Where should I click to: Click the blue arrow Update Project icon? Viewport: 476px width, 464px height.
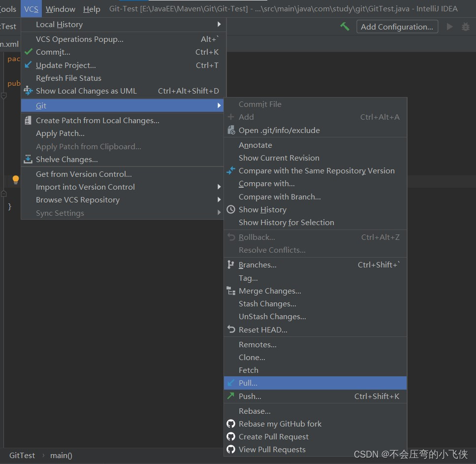[28, 65]
